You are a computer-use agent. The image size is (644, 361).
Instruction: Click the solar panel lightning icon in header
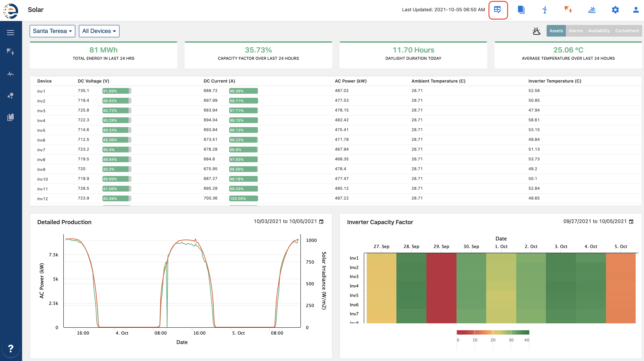[568, 10]
